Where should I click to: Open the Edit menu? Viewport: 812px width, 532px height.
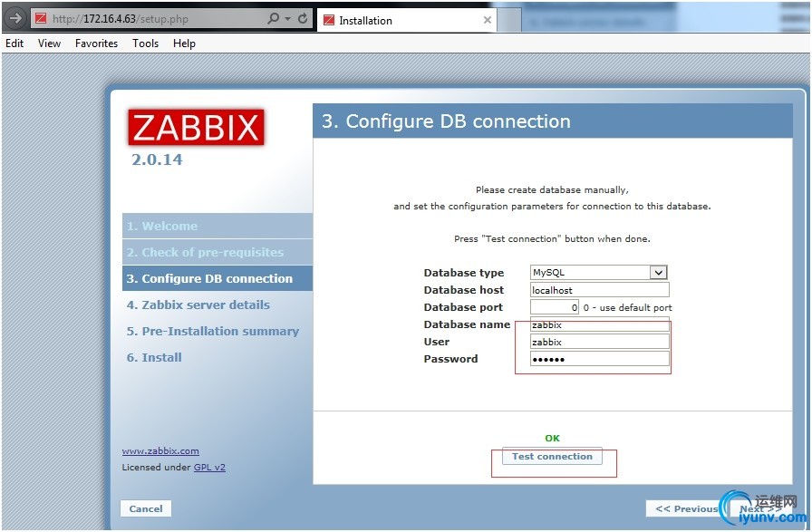click(14, 44)
